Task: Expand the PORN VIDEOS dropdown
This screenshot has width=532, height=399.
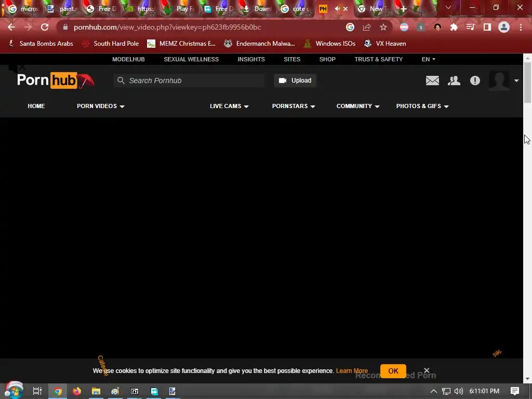Action: tap(101, 106)
